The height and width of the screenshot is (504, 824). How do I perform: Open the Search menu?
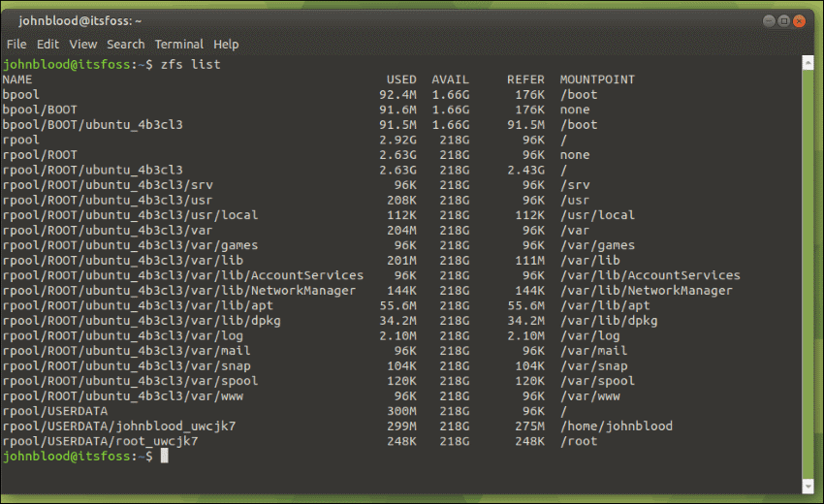tap(126, 45)
